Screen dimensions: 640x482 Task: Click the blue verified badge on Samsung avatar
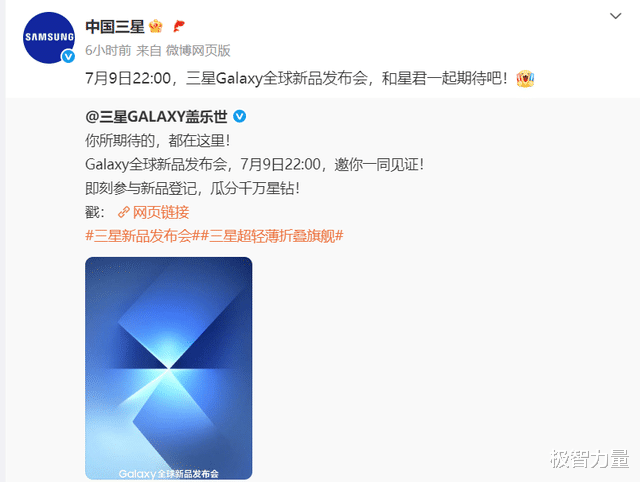click(68, 56)
